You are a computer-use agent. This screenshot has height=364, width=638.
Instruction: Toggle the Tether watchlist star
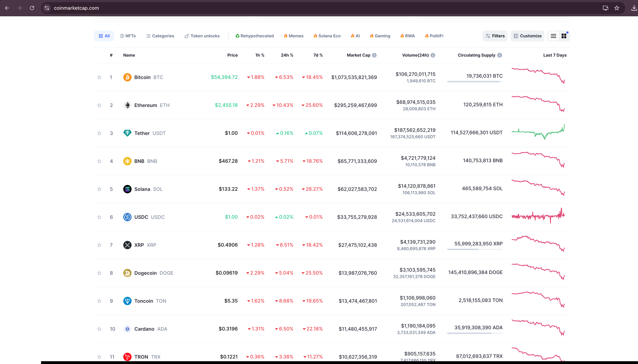99,133
